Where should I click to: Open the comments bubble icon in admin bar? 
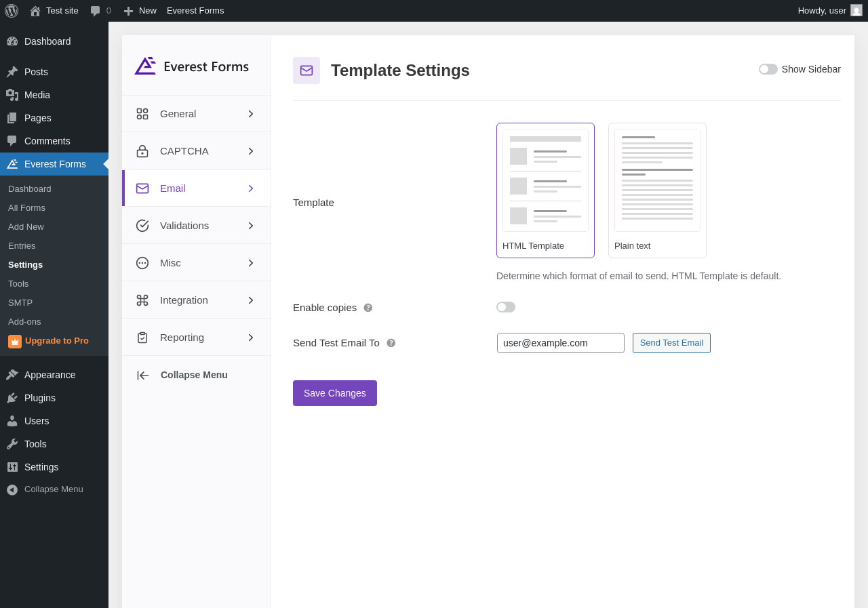click(x=96, y=11)
